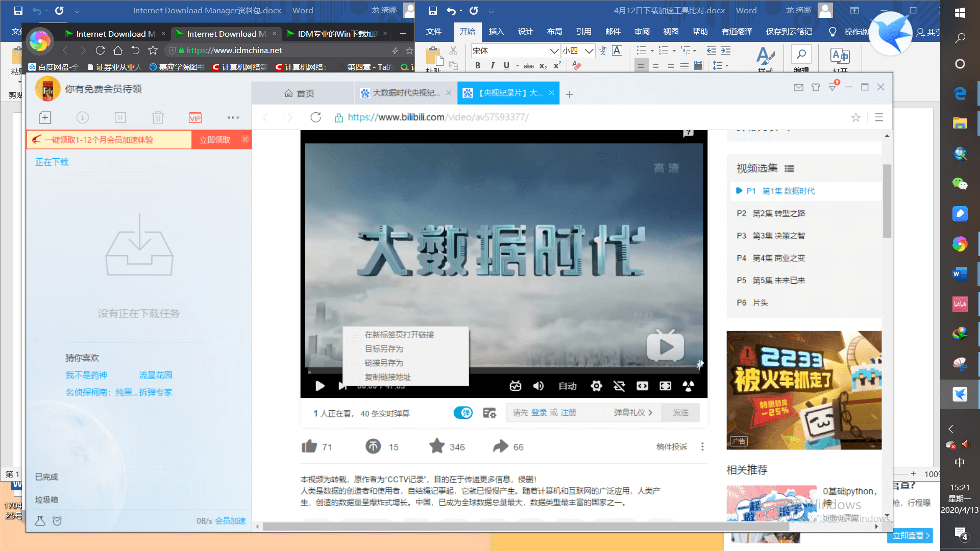Open danmaku display settings icon
The height and width of the screenshot is (551, 980).
[x=489, y=413]
